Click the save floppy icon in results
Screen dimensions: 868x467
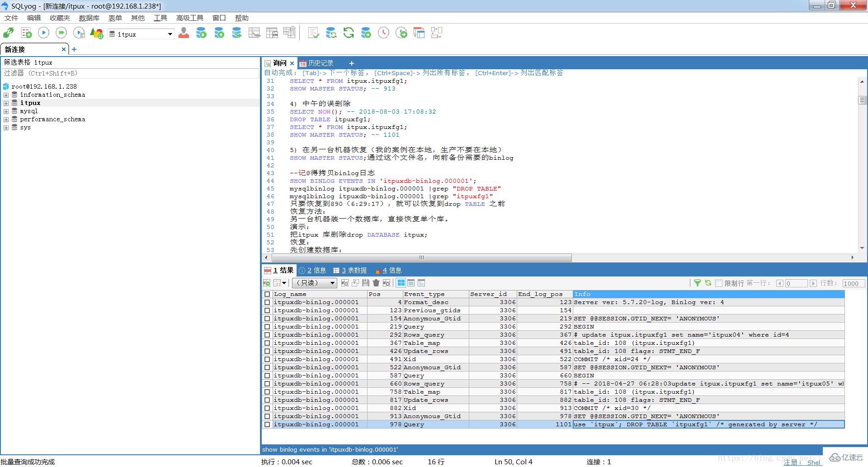point(366,283)
